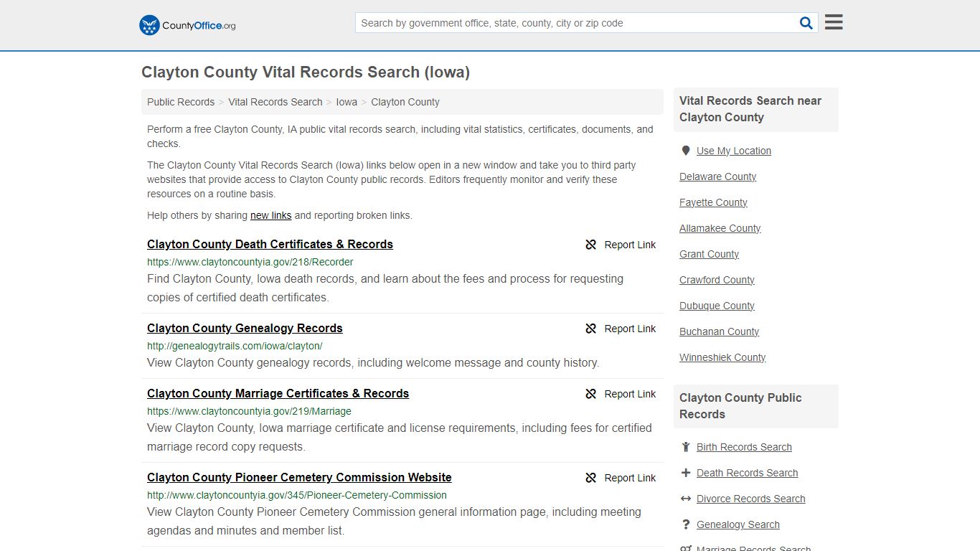This screenshot has height=551, width=980.
Task: Open the hamburger menu
Action: click(x=834, y=22)
